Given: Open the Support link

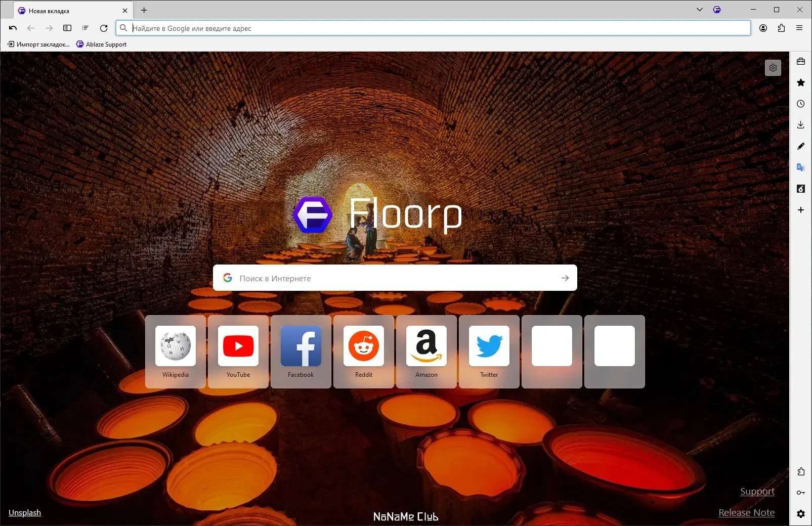Looking at the screenshot, I should (x=757, y=492).
